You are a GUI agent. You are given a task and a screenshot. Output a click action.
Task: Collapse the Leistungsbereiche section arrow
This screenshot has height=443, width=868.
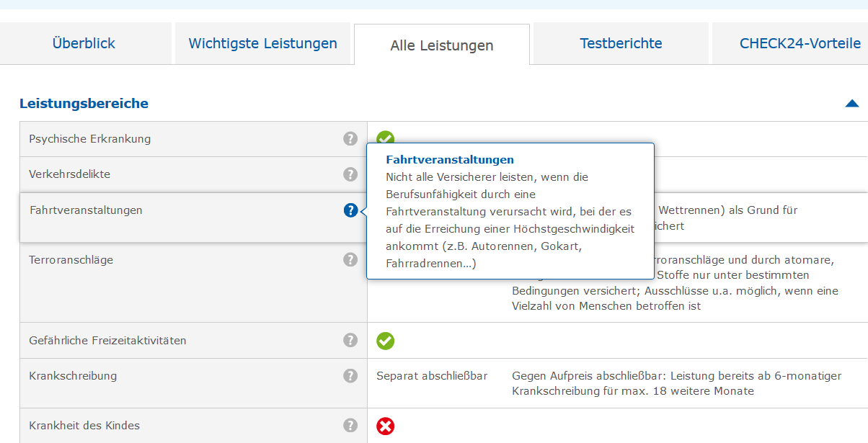[x=851, y=104]
